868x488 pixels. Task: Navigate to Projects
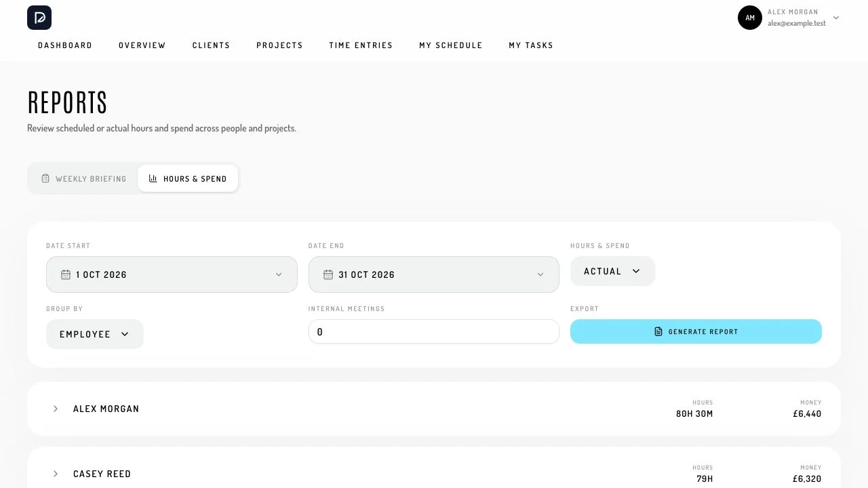coord(280,45)
